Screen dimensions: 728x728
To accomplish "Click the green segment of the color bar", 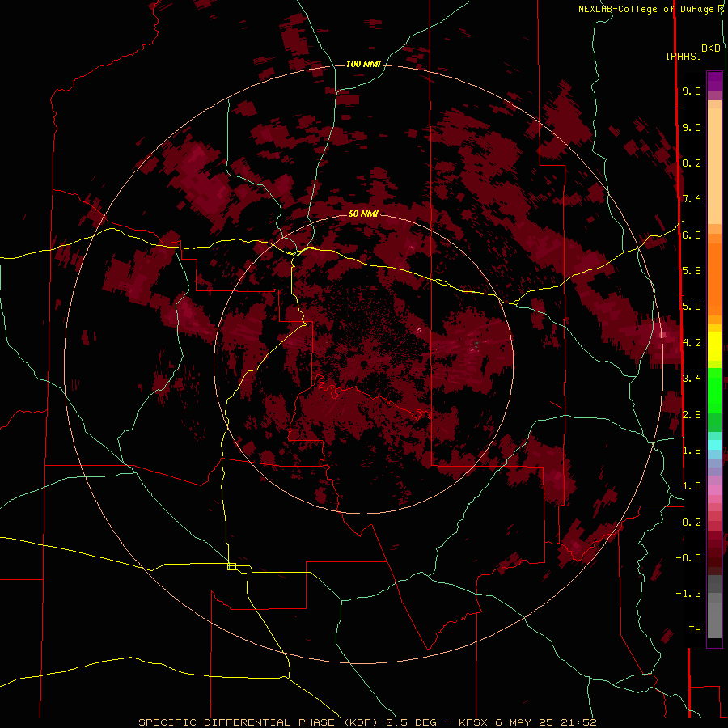I will (714, 390).
